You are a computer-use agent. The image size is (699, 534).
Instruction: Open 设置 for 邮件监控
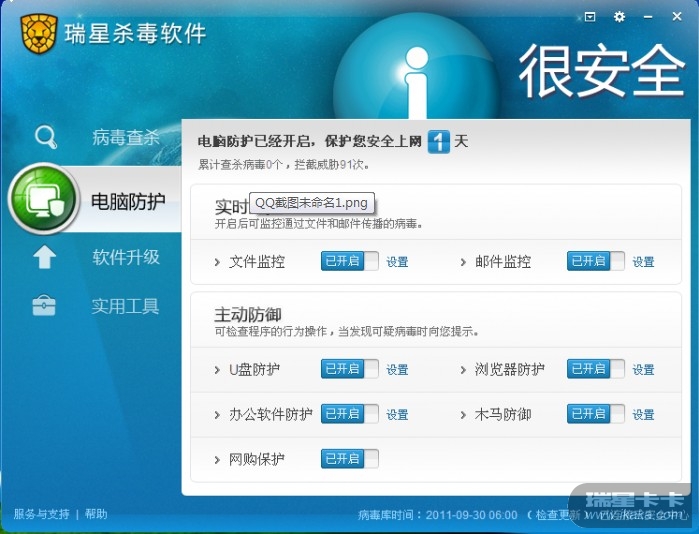tap(643, 262)
